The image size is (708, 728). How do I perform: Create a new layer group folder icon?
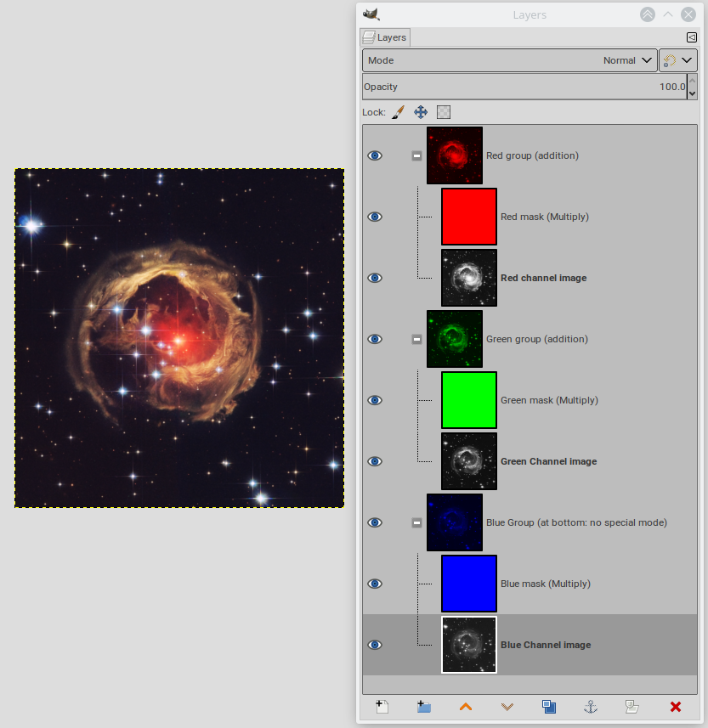[423, 707]
